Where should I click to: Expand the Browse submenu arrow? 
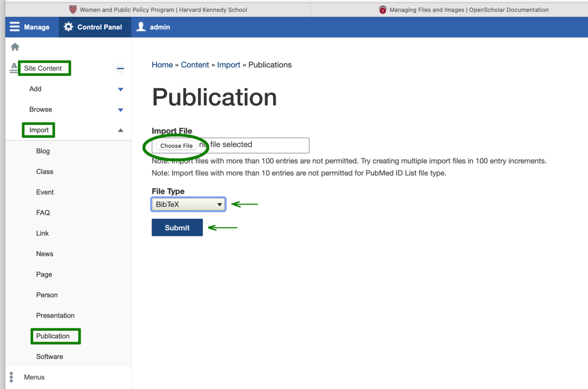(x=120, y=110)
